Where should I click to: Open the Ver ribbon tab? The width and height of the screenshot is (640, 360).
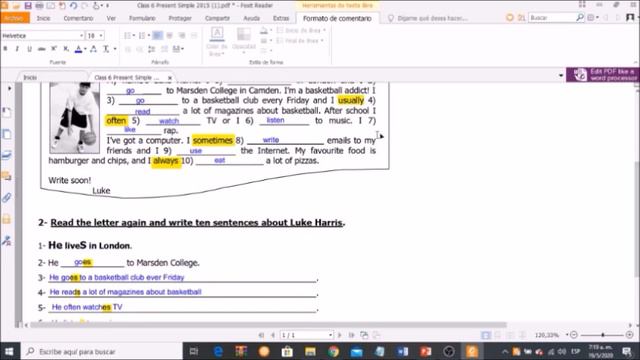111,18
